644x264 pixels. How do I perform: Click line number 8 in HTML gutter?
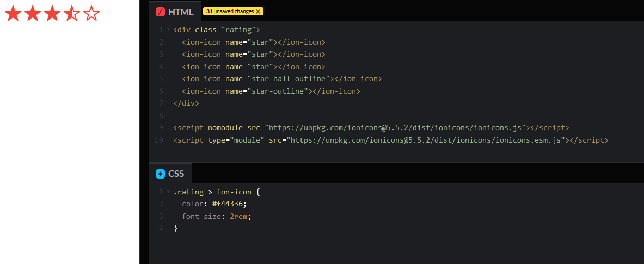pos(161,115)
